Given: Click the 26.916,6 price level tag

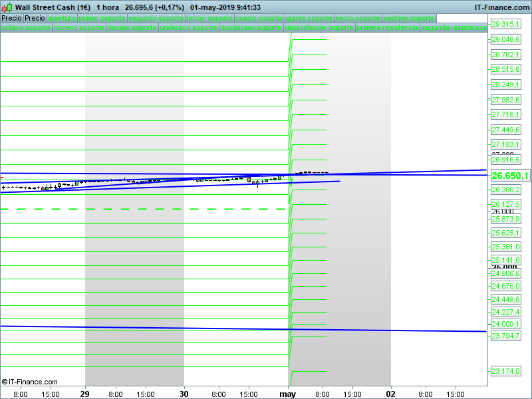Looking at the screenshot, I should click(505, 160).
